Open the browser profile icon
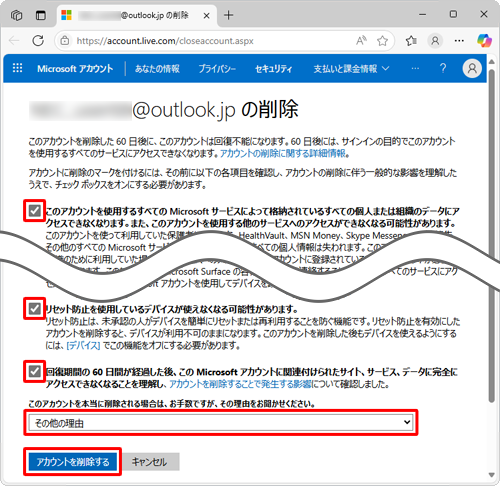Image resolution: width=500 pixels, height=486 pixels. [x=435, y=41]
